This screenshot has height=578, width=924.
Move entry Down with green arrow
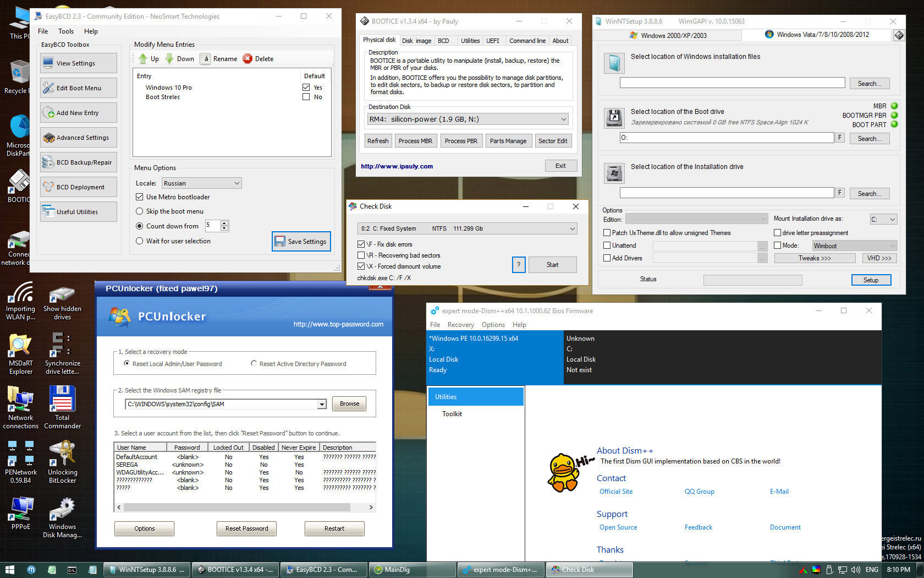[x=179, y=59]
